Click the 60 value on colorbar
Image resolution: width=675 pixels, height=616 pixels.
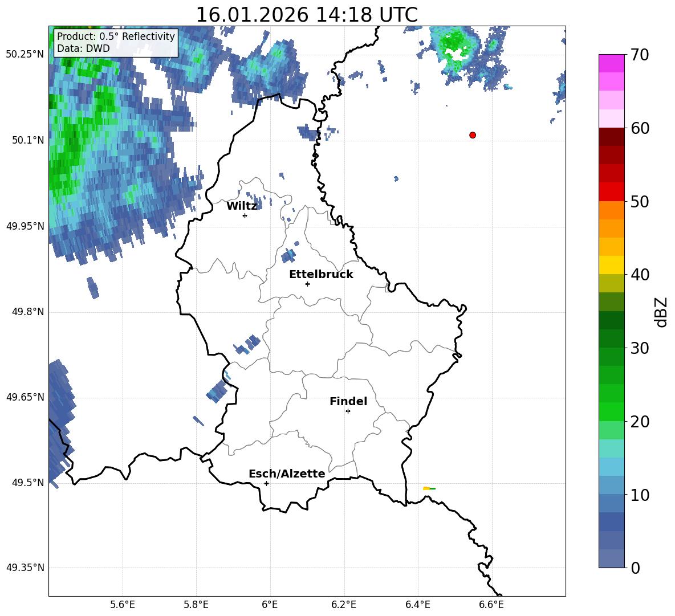pos(640,128)
